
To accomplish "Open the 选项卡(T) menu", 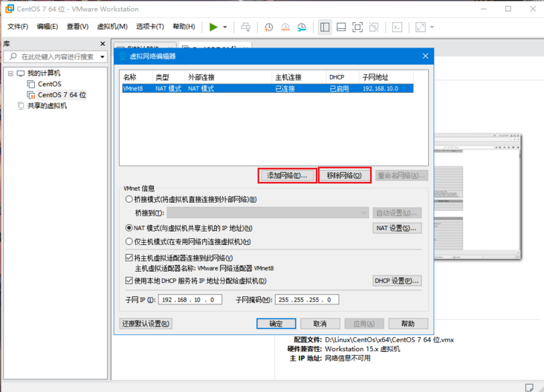I will coord(150,27).
